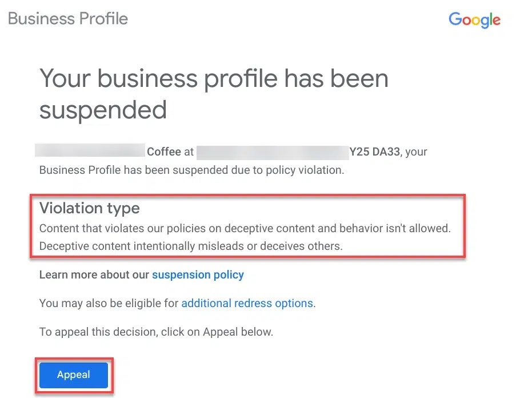Click the appeal instruction sentence
The height and width of the screenshot is (398, 532).
(x=156, y=332)
